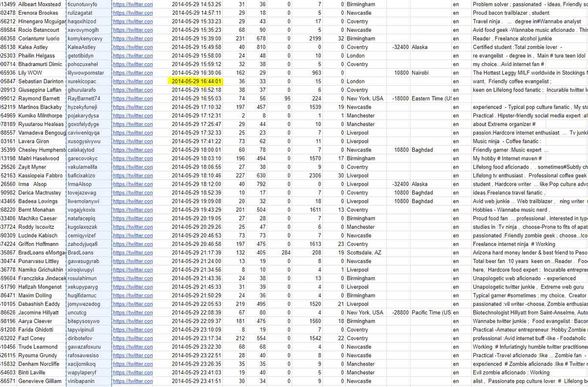Image resolution: width=588 pixels, height=387 pixels.
Task: Select the description starting Problem solver ; passionated
Action: pyautogui.click(x=529, y=4)
